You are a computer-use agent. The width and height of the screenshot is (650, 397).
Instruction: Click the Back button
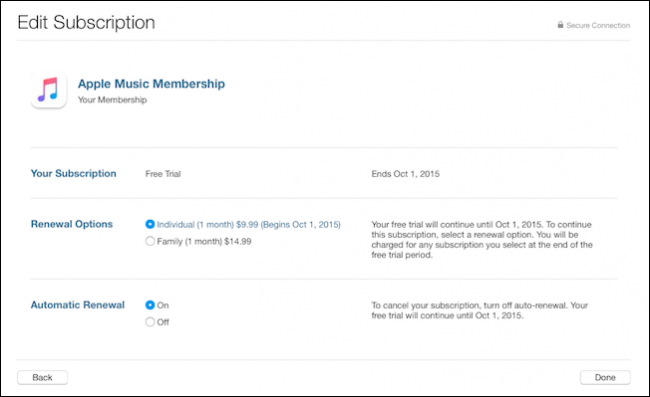tap(42, 378)
